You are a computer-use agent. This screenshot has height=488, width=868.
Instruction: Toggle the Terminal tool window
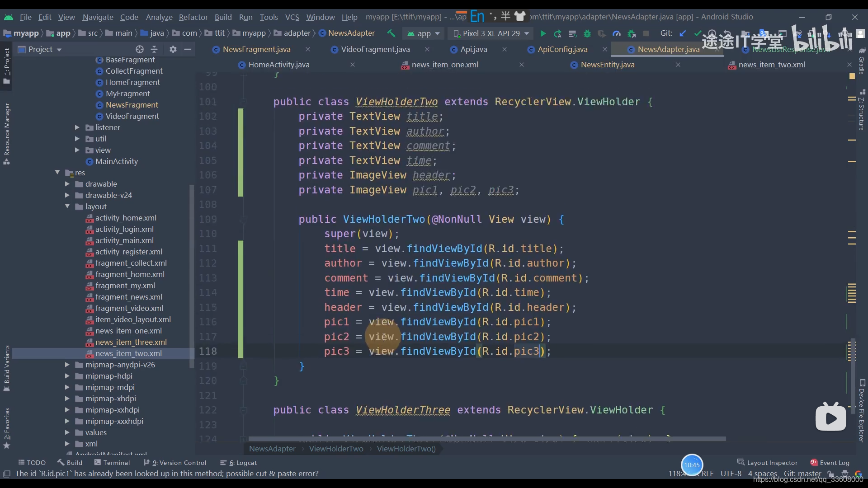[112, 463]
